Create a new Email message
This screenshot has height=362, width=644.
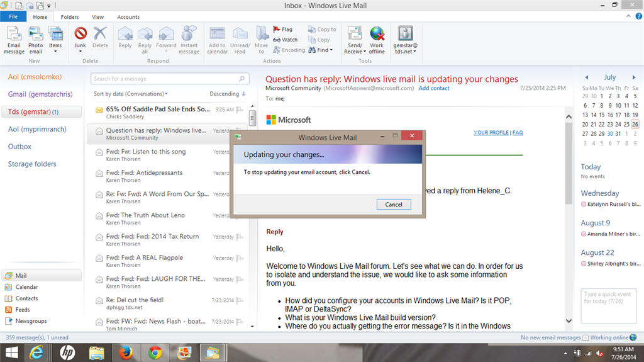click(x=14, y=40)
